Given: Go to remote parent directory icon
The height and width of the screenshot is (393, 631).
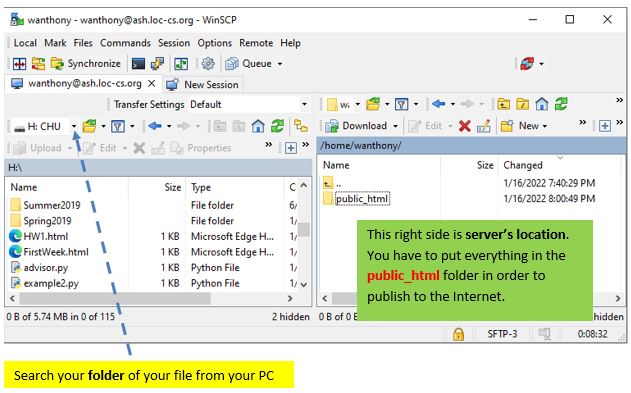Looking at the screenshot, I should pos(503,104).
